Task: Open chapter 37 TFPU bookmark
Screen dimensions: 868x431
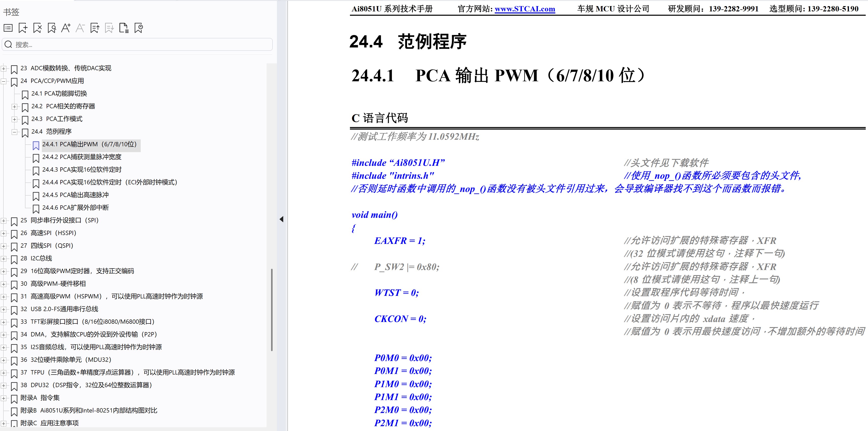Action: point(128,372)
